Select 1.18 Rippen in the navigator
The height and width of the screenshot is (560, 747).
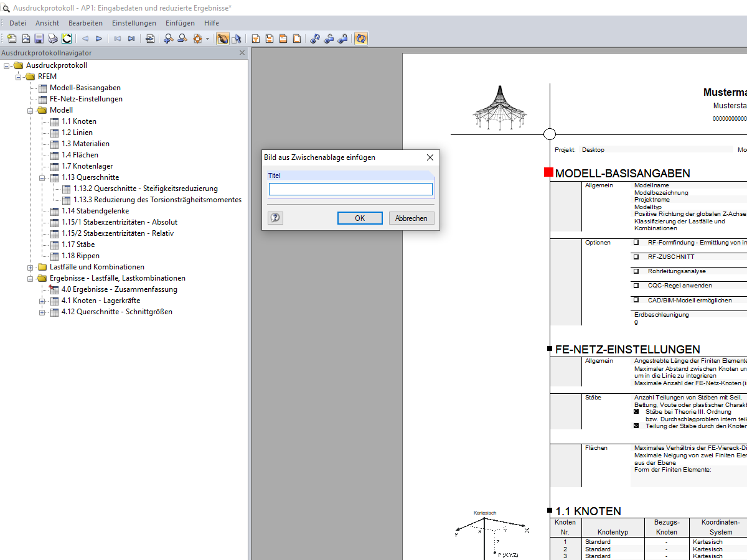point(80,256)
